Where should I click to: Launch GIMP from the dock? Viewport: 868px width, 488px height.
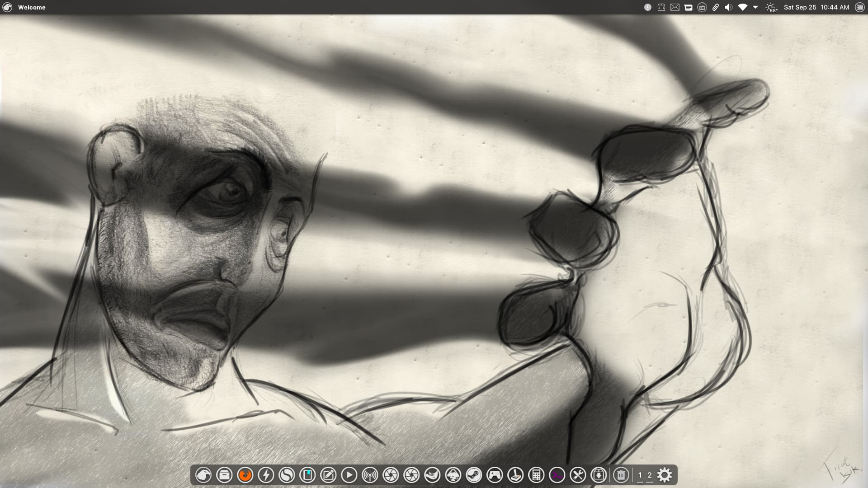point(432,475)
